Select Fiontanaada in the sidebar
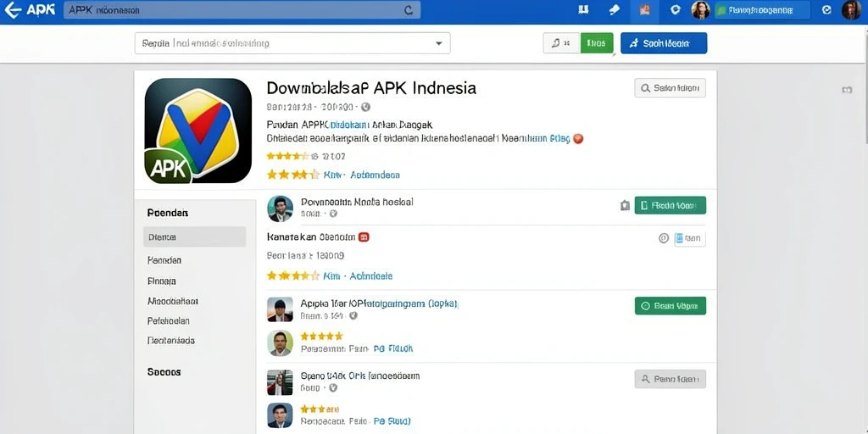Image resolution: width=868 pixels, height=434 pixels. pos(171,341)
